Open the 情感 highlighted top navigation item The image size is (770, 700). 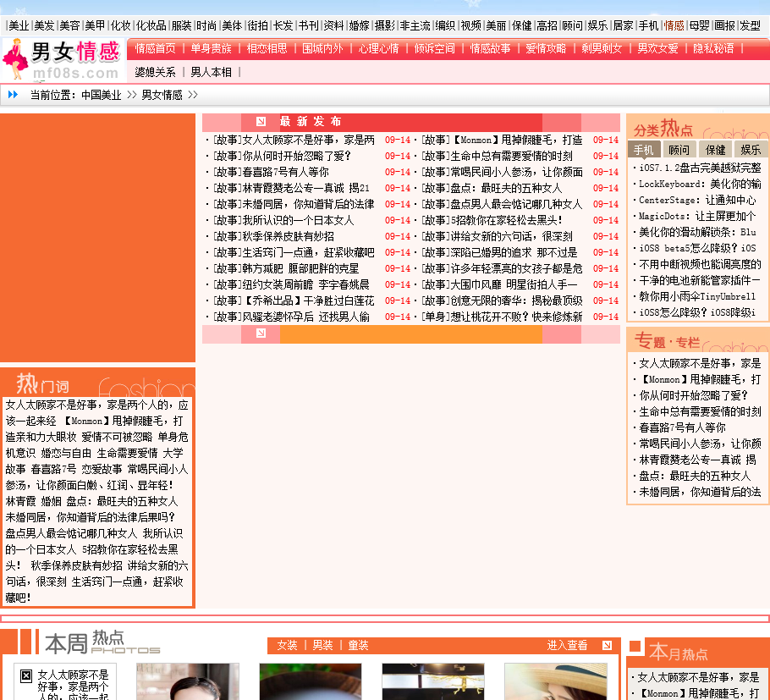(x=674, y=25)
